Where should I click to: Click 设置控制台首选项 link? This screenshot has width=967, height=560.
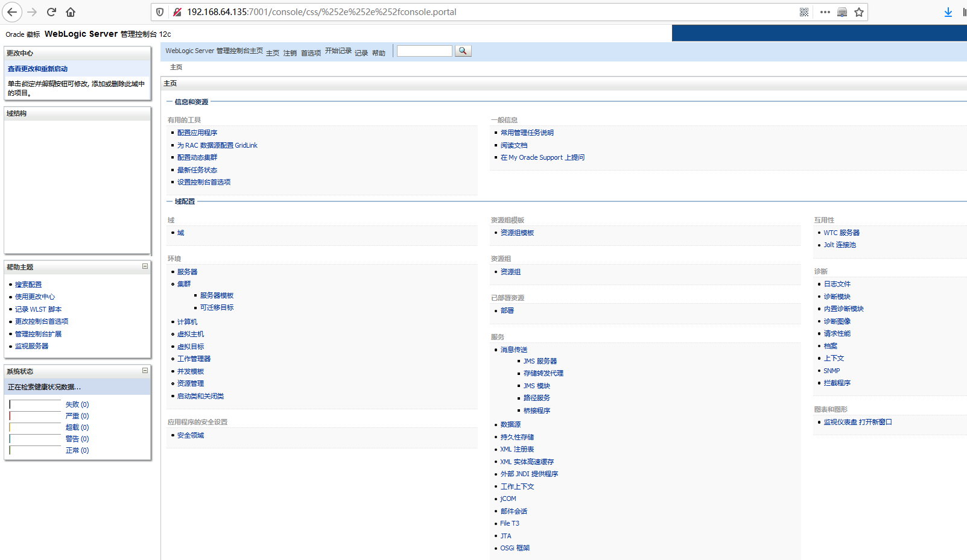coord(204,182)
